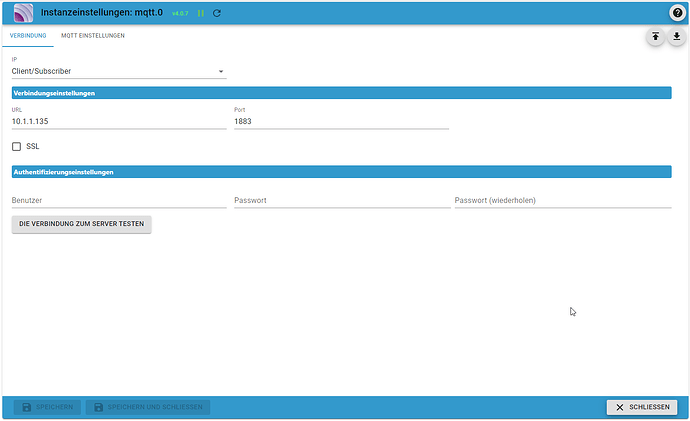The image size is (690, 421).
Task: Click the mqtt adapter logo icon
Action: click(x=23, y=13)
